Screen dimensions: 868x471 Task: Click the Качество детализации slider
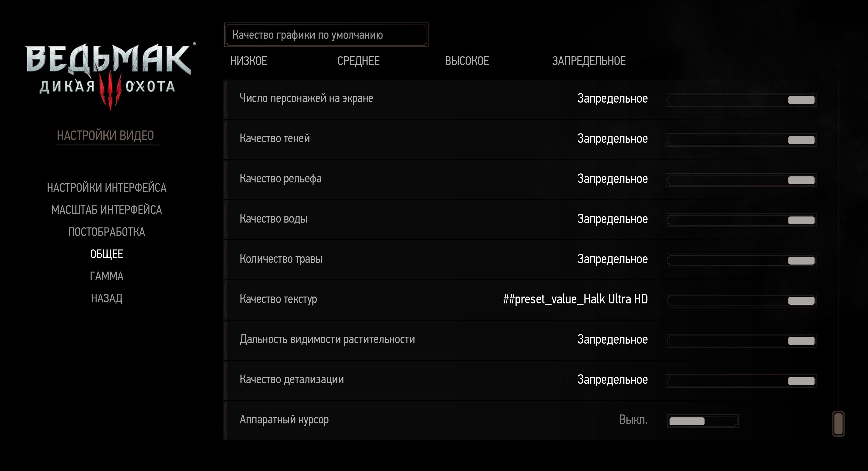(741, 381)
